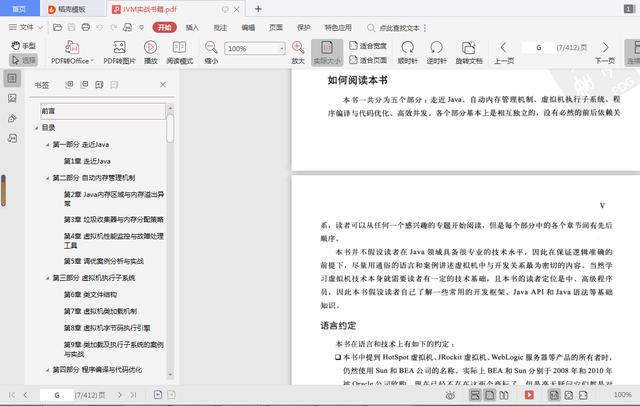Switch to the 编辑 ribbon tab
This screenshot has height=406, width=640.
pos(248,27)
